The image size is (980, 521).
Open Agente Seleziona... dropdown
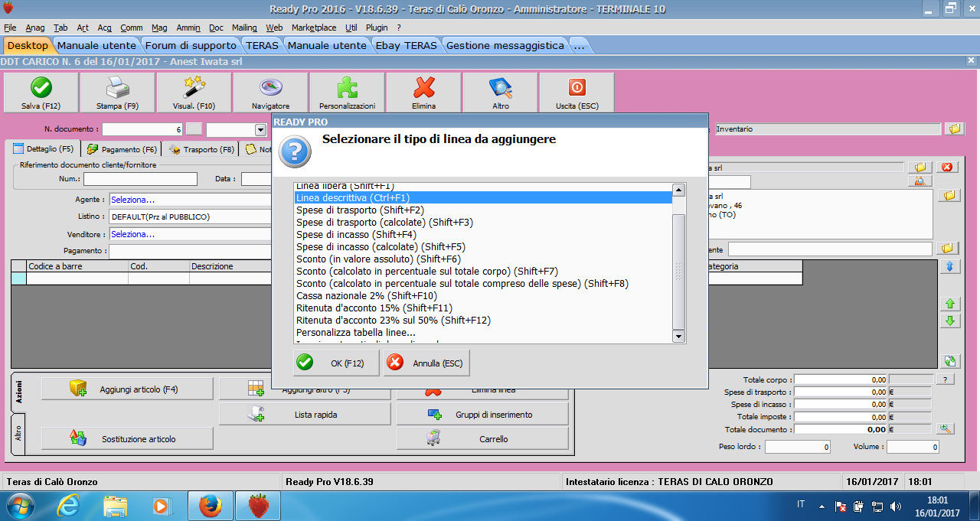pyautogui.click(x=191, y=200)
